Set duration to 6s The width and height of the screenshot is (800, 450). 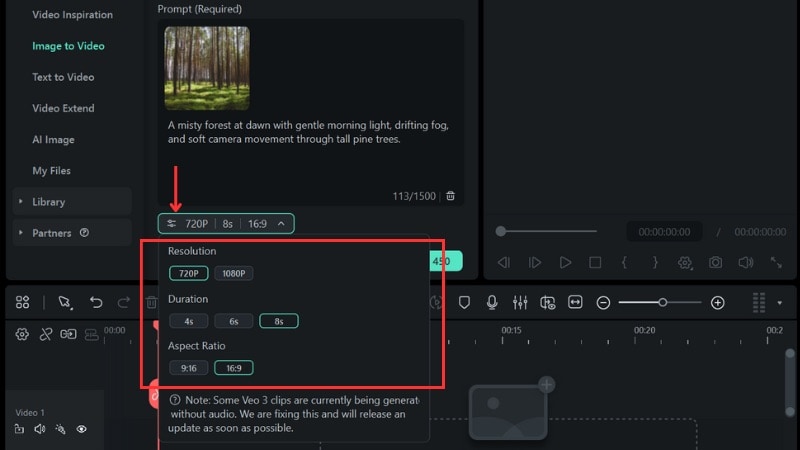234,321
